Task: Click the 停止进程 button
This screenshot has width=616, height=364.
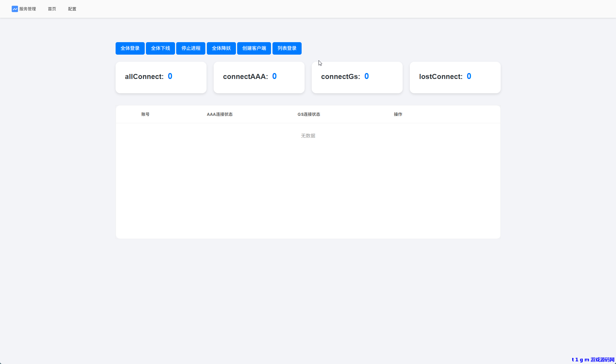Action: click(191, 48)
